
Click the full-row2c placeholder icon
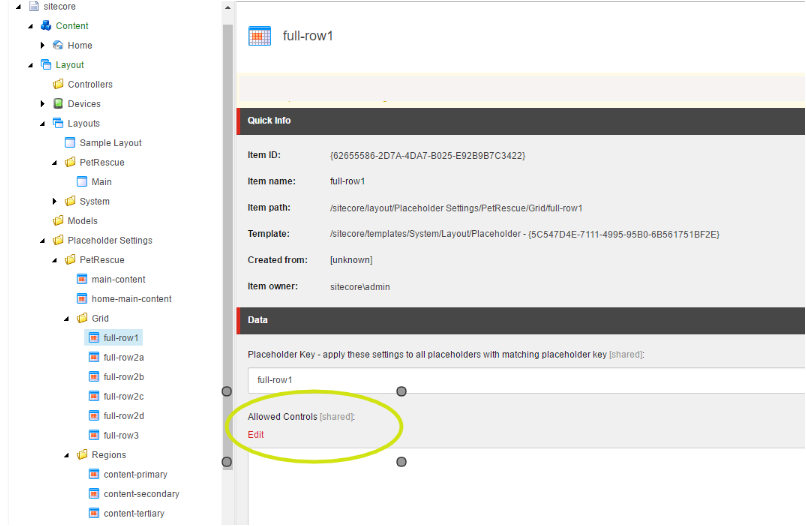[x=94, y=396]
